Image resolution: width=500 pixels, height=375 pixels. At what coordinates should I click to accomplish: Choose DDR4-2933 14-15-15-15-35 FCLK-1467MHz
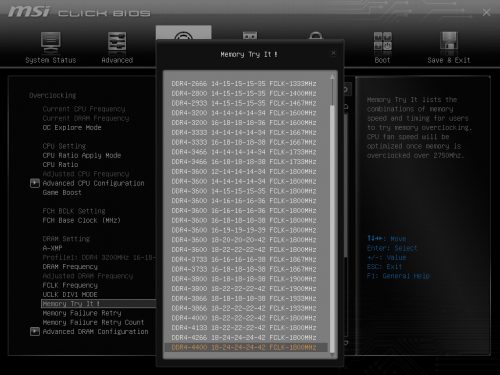point(244,103)
